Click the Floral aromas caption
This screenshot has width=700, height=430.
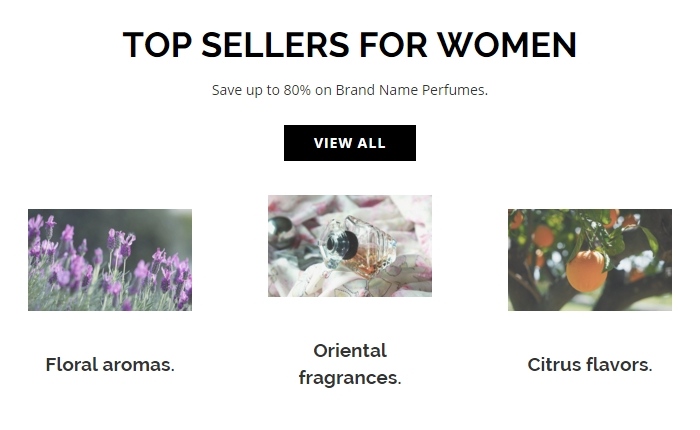(110, 365)
